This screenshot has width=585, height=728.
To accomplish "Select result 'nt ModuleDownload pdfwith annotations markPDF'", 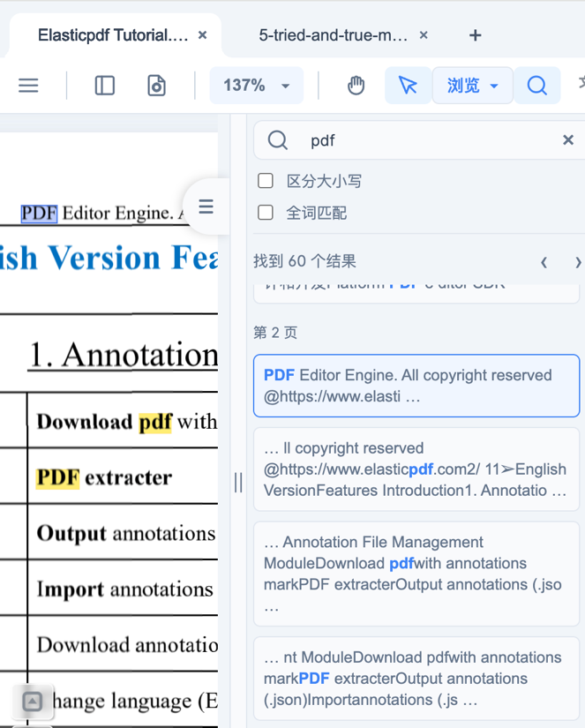I will (416, 679).
